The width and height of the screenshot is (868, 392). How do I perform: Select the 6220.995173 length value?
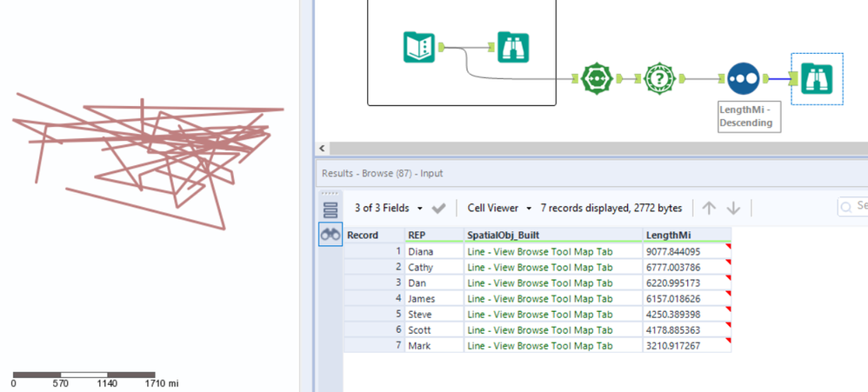pyautogui.click(x=687, y=282)
